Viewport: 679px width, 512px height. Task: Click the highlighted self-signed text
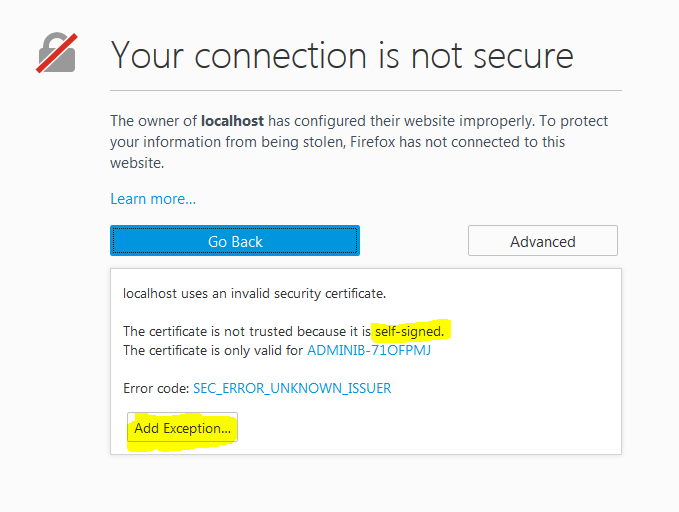(x=409, y=331)
